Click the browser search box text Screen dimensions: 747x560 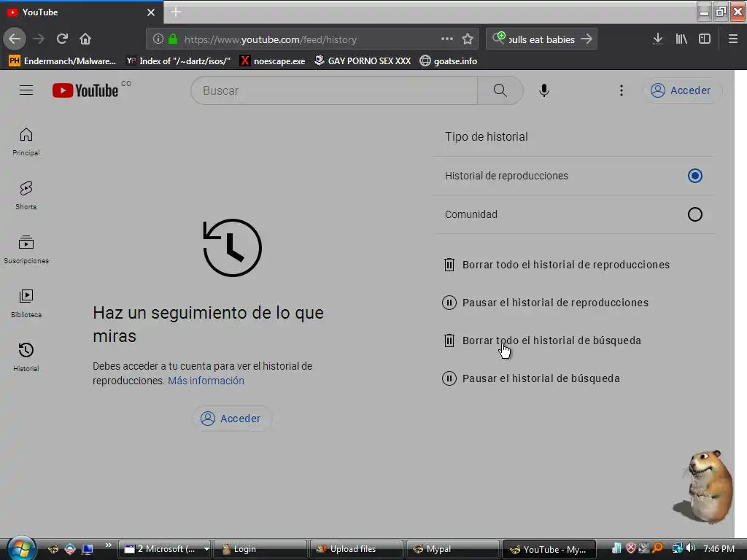coord(542,39)
